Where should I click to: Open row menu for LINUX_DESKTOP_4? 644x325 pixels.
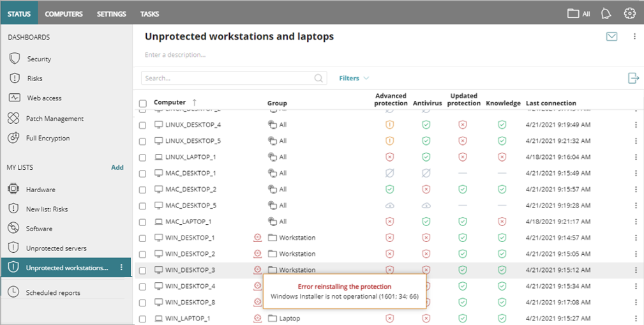point(636,125)
